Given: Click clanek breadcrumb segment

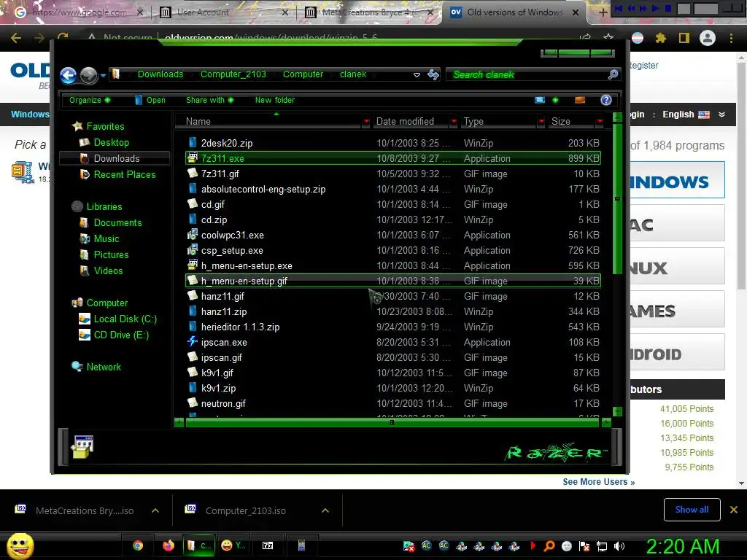Looking at the screenshot, I should tap(353, 74).
